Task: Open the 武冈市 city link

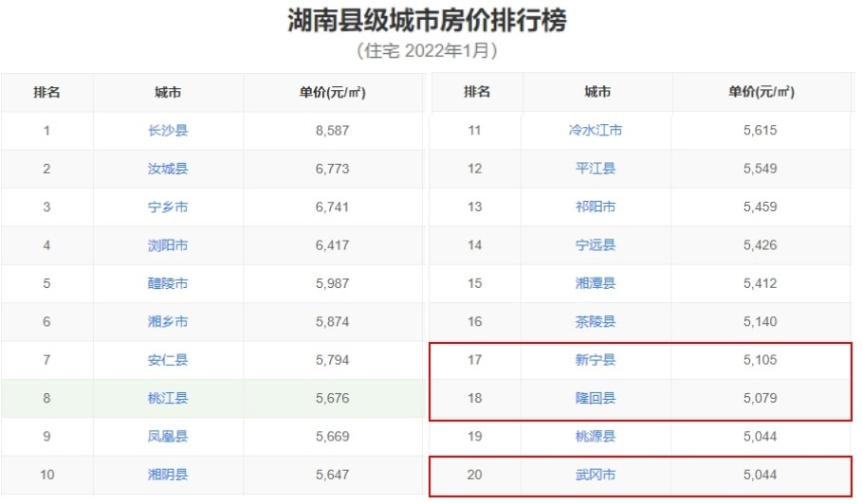Action: 596,475
